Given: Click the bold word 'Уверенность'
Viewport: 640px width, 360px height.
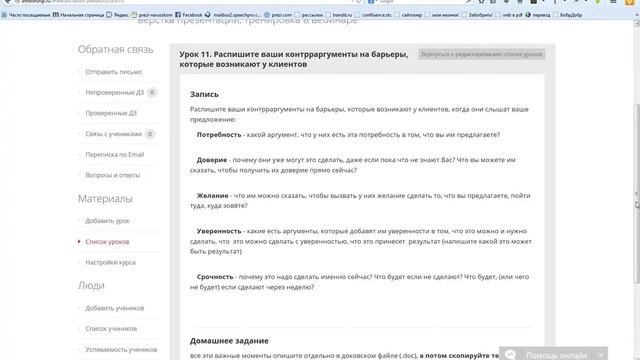Looking at the screenshot, I should click(219, 231).
